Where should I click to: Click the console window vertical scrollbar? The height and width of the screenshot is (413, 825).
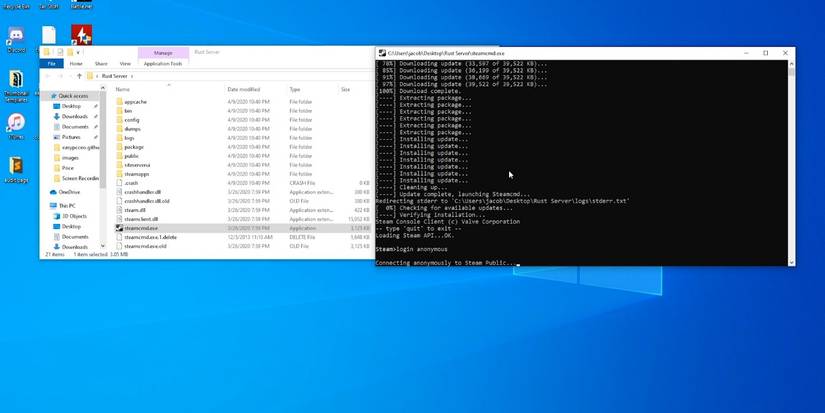pyautogui.click(x=791, y=160)
